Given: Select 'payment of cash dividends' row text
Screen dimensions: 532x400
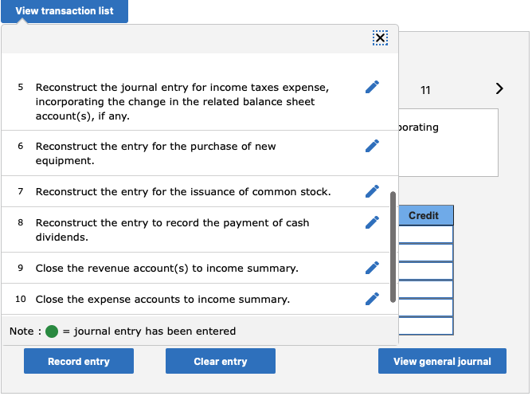Looking at the screenshot, I should tap(172, 229).
